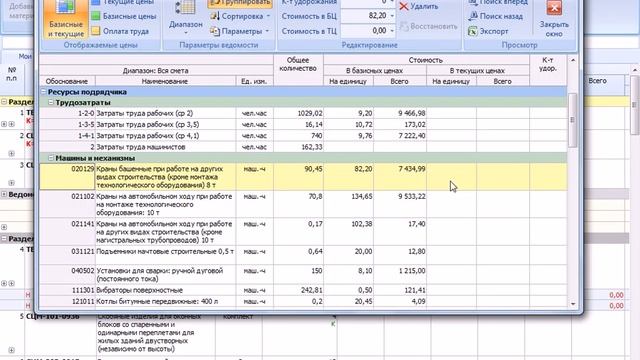The image size is (640, 360).
Task: Click the resource list vertical scrollbar thumb
Action: [x=572, y=120]
